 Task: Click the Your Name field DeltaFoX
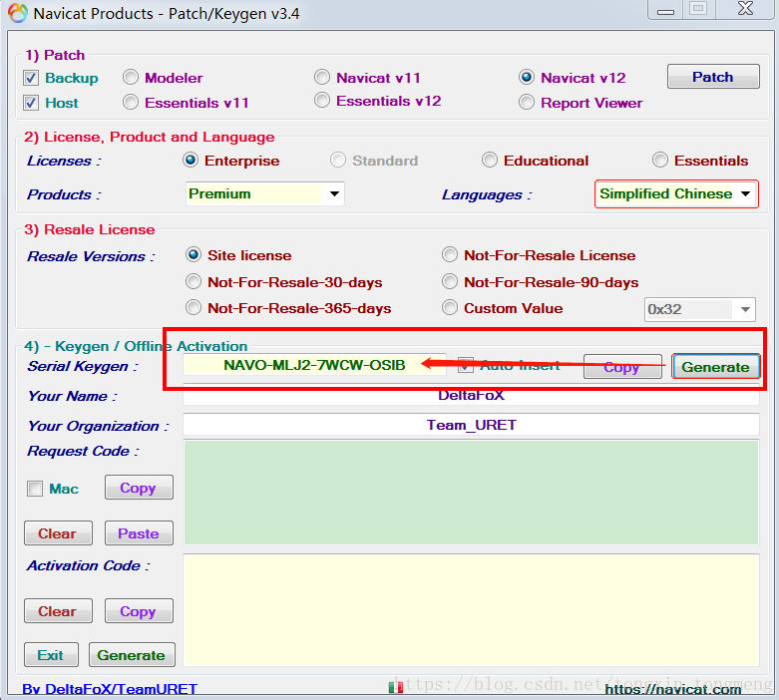471,395
